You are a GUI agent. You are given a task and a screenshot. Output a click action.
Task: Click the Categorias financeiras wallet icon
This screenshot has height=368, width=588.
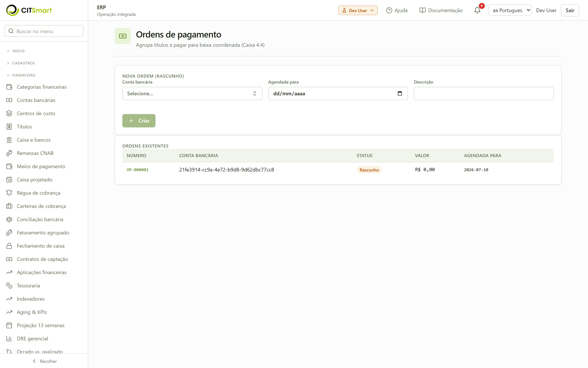pos(9,87)
